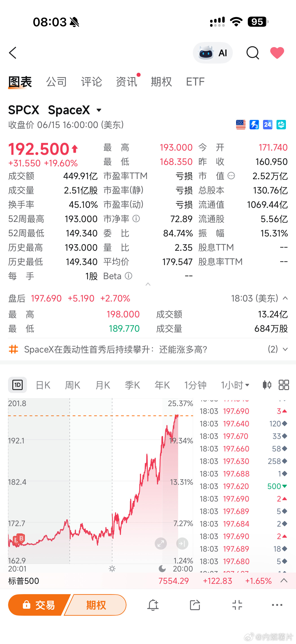Screen dimensions: 296x644
Task: Collapse the quote details with up chevron
Action: [x=148, y=284]
